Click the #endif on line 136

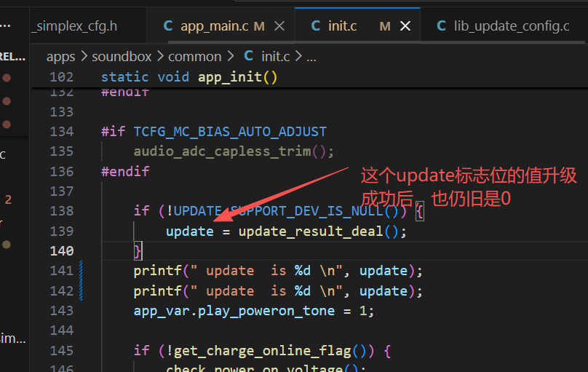[x=125, y=171]
